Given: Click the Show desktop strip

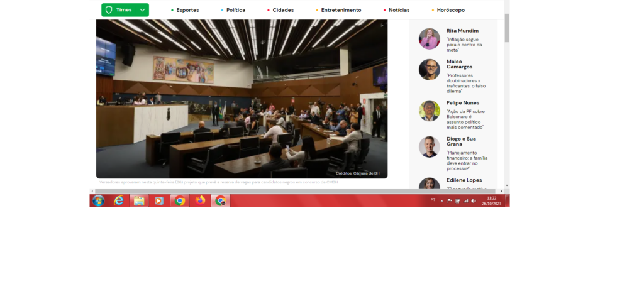Looking at the screenshot, I should point(508,200).
